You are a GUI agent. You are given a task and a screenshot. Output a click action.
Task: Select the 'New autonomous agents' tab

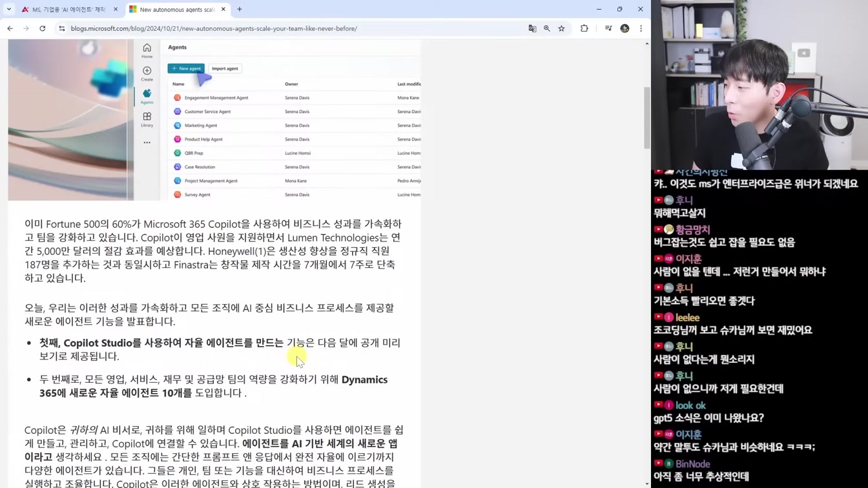[x=177, y=9]
